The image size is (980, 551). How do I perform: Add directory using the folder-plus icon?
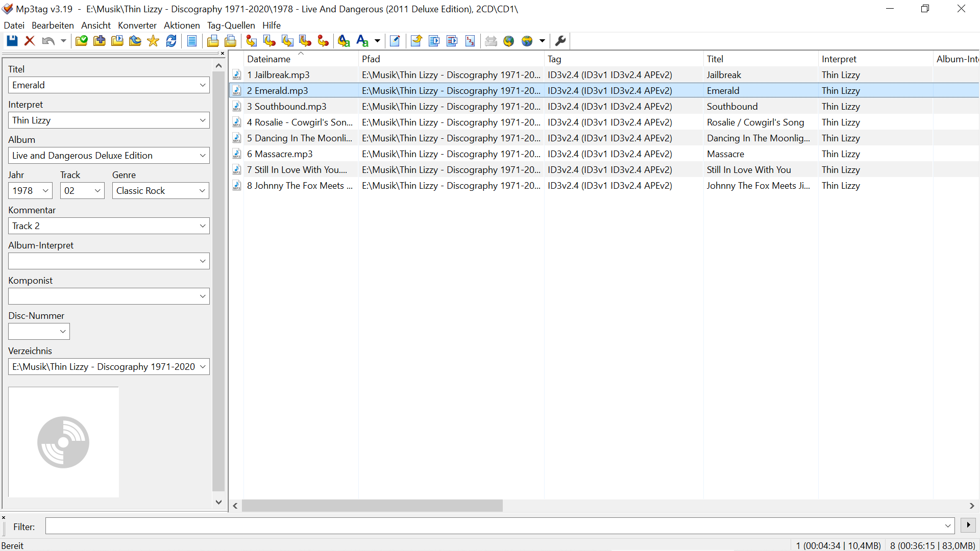coord(100,41)
